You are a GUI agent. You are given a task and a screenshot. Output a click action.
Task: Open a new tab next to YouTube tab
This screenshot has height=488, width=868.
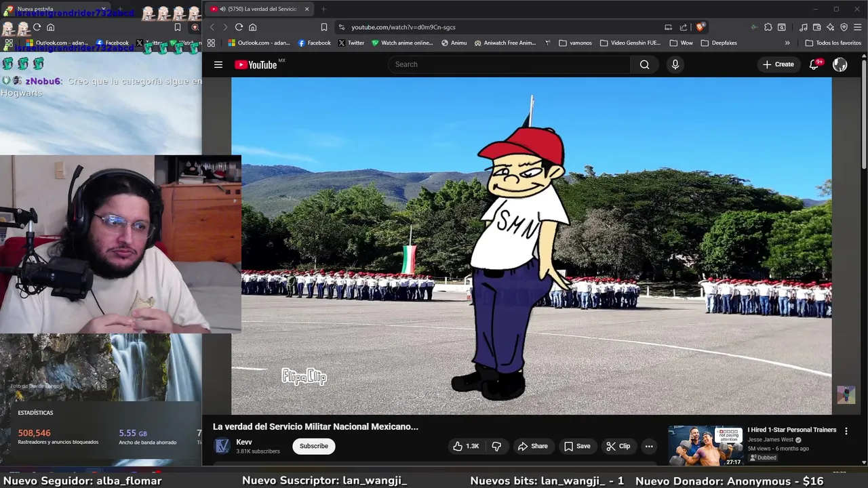click(323, 9)
